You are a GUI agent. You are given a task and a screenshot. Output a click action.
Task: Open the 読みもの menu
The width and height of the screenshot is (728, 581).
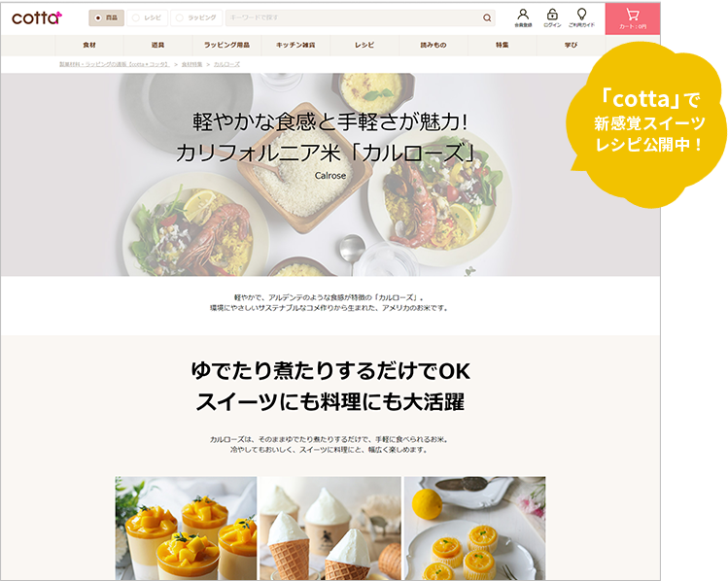(x=433, y=45)
